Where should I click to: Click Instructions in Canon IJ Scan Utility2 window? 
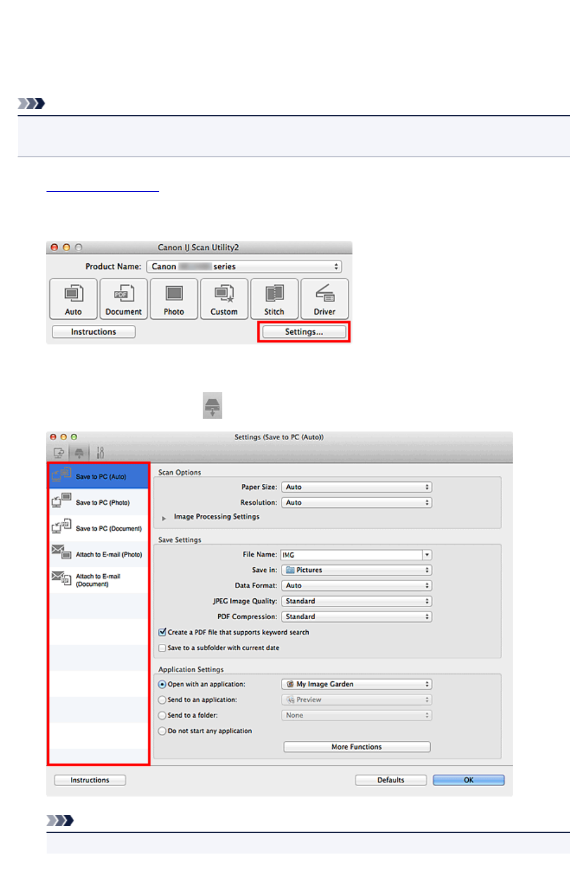[x=94, y=332]
